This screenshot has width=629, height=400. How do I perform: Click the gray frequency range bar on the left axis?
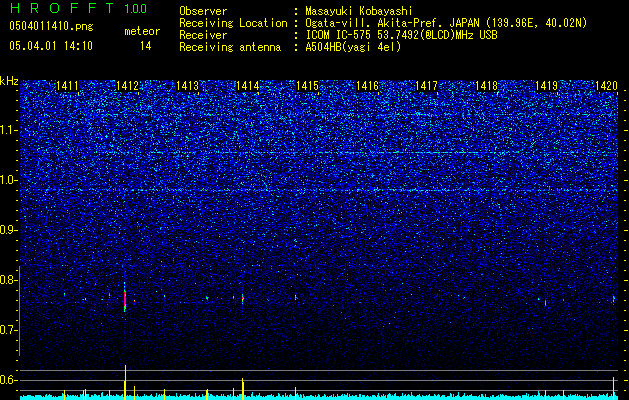[19, 311]
